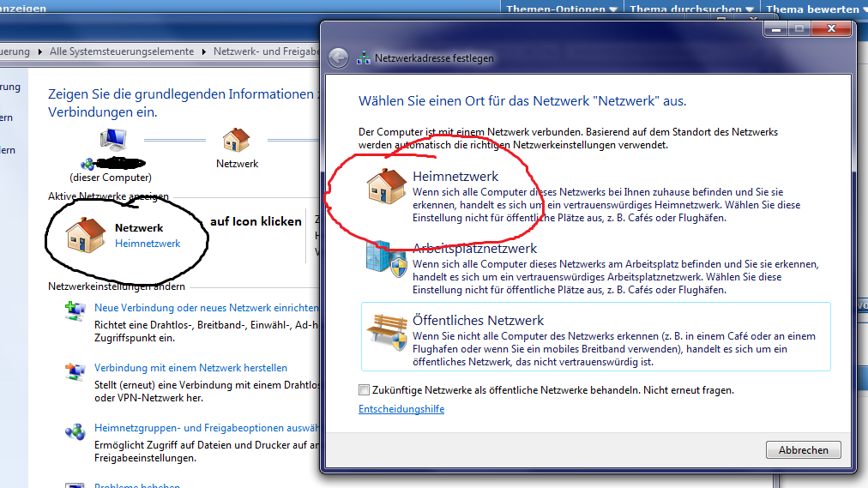Screen dimensions: 868x488
Task: Select the Heimnetzwerk option title
Action: [455, 177]
